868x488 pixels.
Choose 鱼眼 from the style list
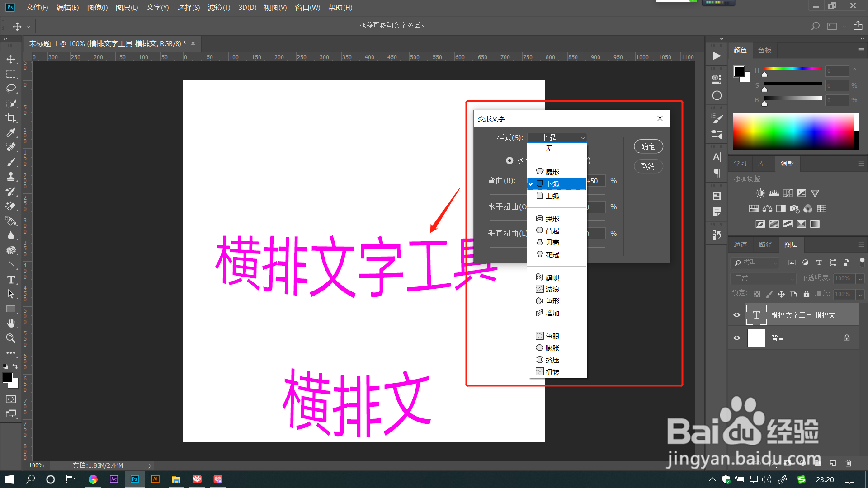[x=552, y=336]
